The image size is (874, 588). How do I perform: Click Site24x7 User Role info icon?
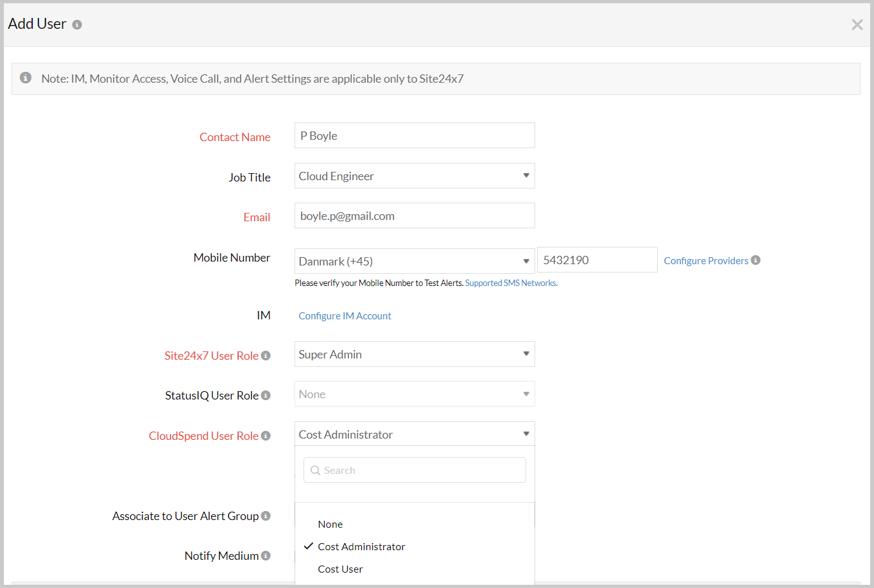266,356
